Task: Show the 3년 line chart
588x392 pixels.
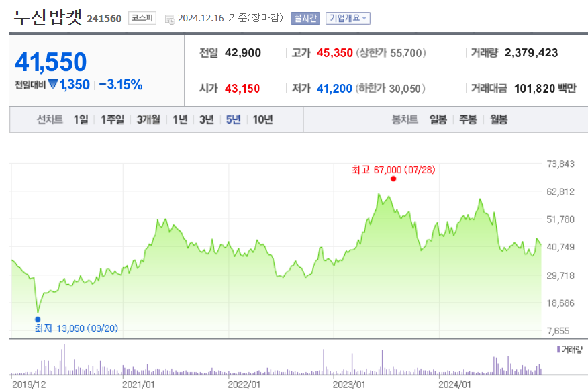Action: [207, 119]
